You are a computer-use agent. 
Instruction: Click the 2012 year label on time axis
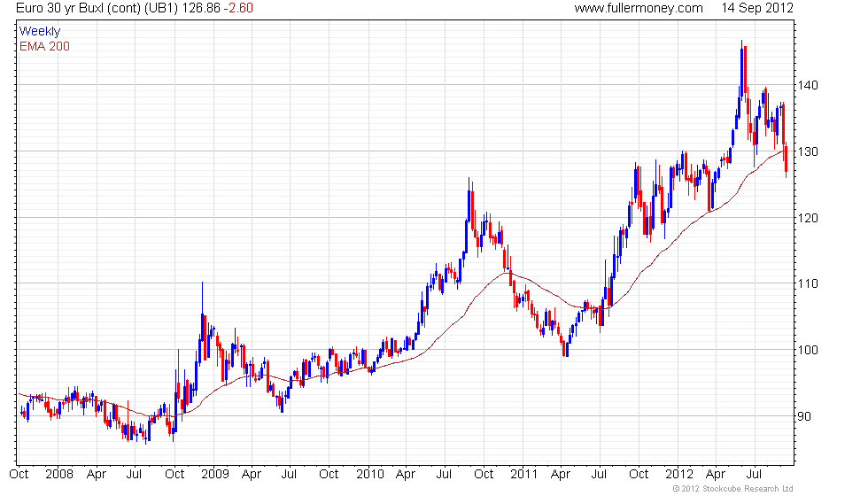click(679, 475)
